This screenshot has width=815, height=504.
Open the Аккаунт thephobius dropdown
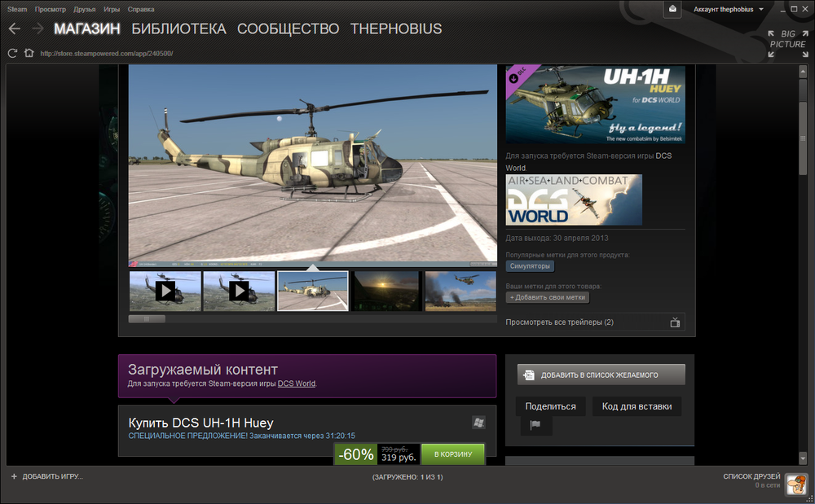point(728,9)
